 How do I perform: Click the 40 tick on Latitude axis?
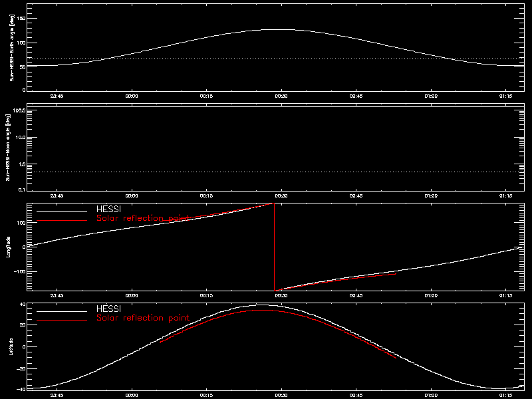23,305
